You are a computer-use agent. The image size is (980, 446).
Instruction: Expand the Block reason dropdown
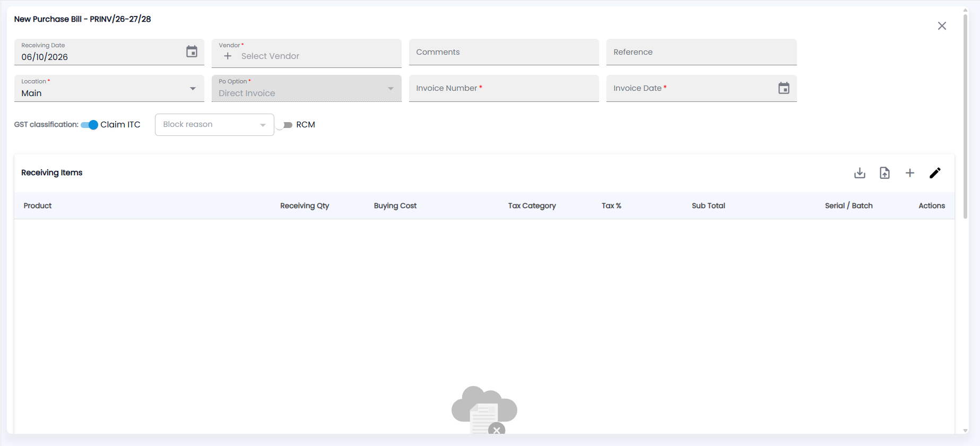[x=214, y=125]
